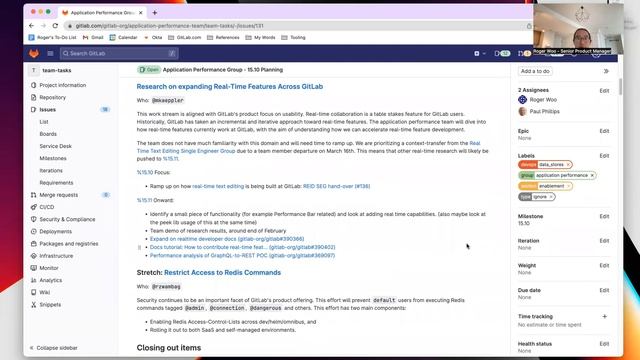Reload the page with refresh icon

point(55,26)
